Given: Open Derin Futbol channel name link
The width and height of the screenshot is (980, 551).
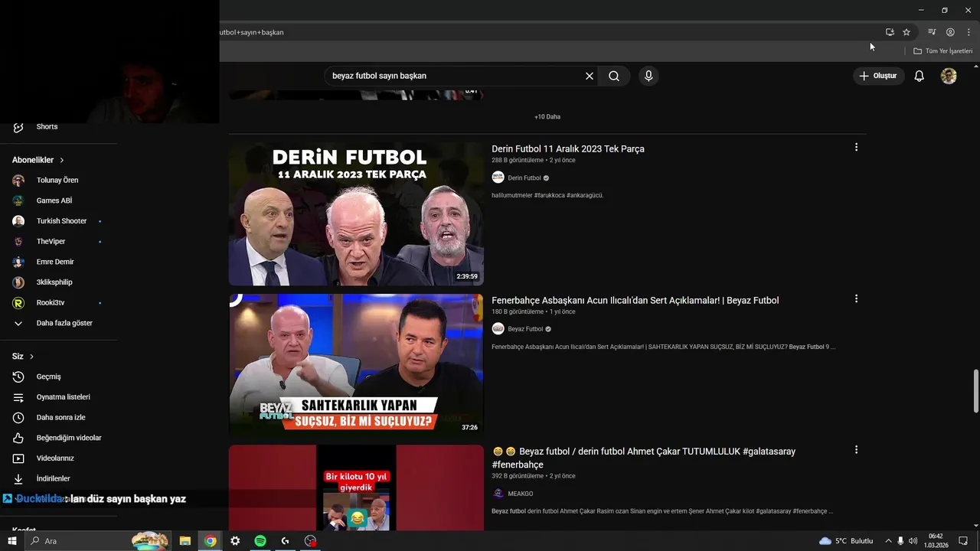Looking at the screenshot, I should tap(524, 178).
